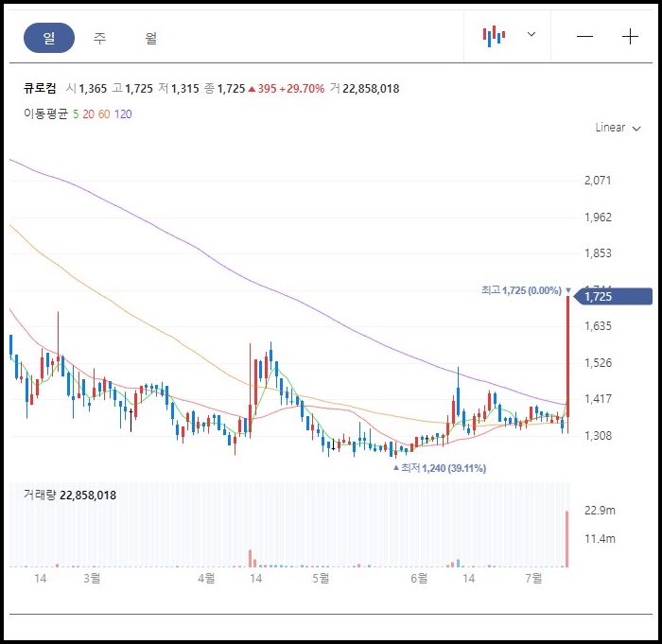Image resolution: width=662 pixels, height=644 pixels.
Task: Click the 1,635 price axis label
Action: 598,326
